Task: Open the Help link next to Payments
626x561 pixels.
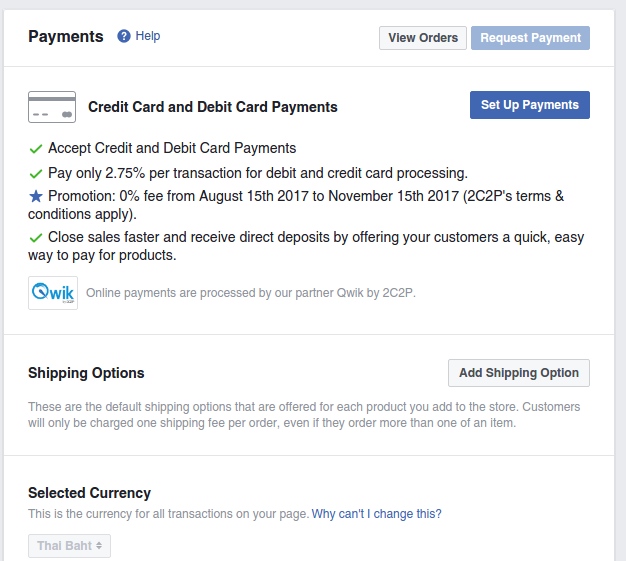Action: point(148,36)
